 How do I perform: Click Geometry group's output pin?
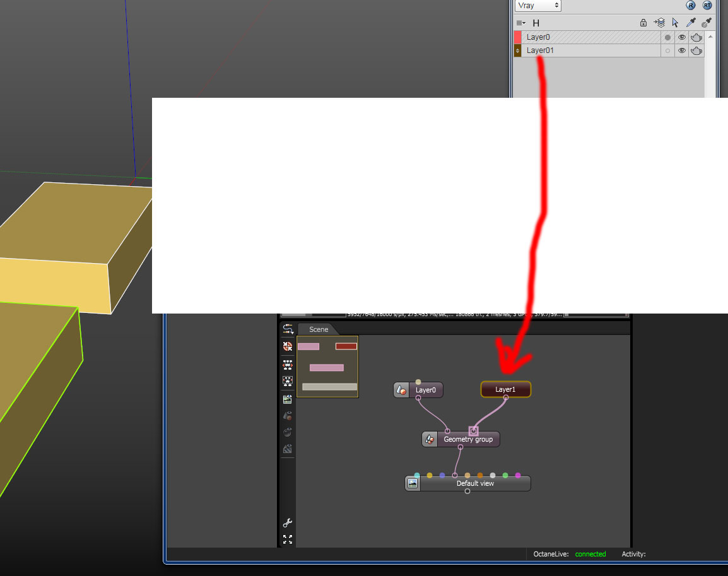[x=460, y=447]
